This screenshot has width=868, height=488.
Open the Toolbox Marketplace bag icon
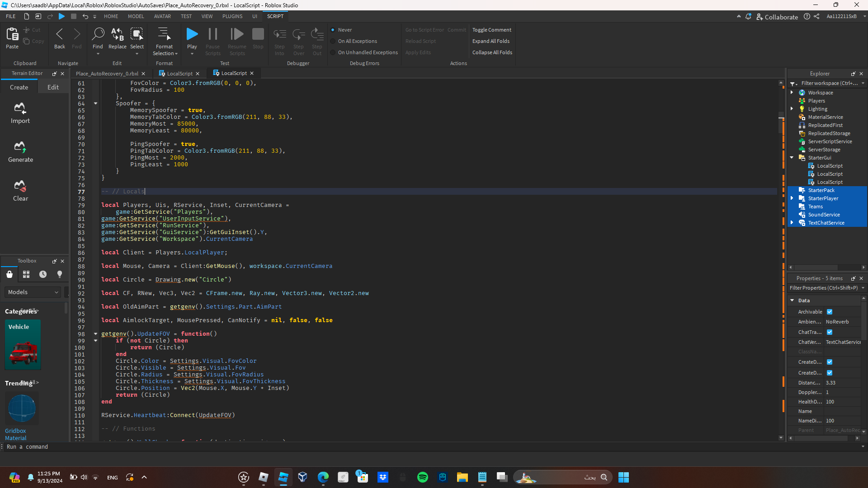[9, 274]
